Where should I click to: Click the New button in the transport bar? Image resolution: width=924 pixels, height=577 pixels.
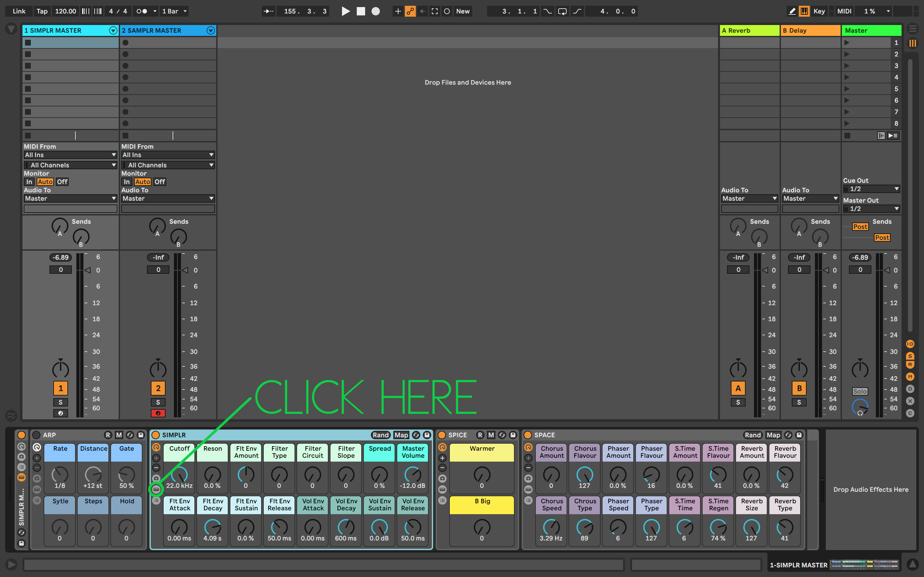click(463, 11)
